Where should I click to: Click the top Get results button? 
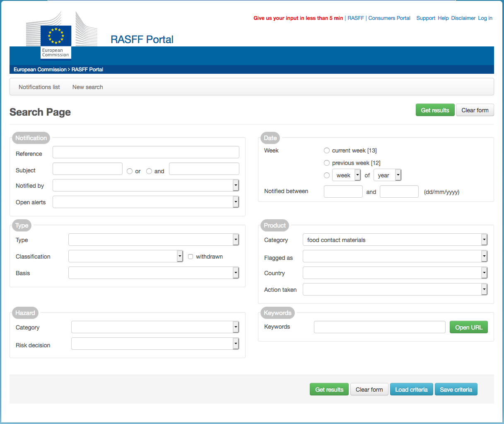point(435,110)
